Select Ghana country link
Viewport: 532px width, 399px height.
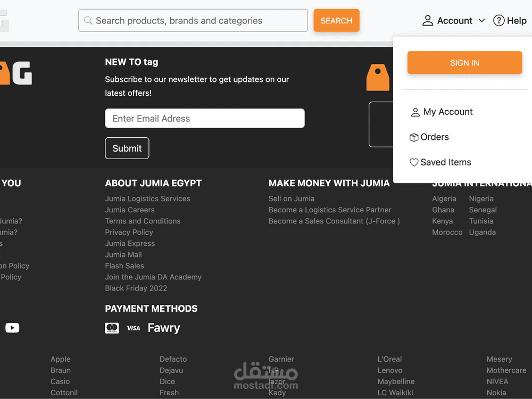(443, 210)
